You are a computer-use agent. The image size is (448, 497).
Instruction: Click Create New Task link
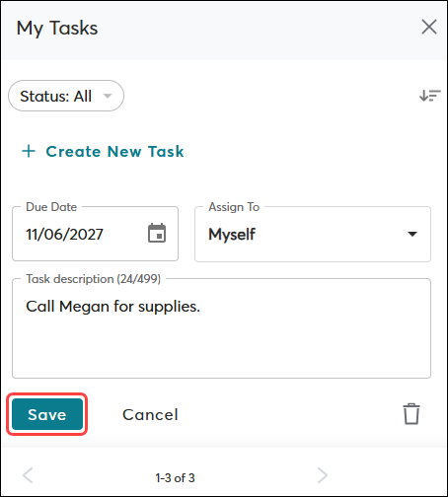(114, 152)
